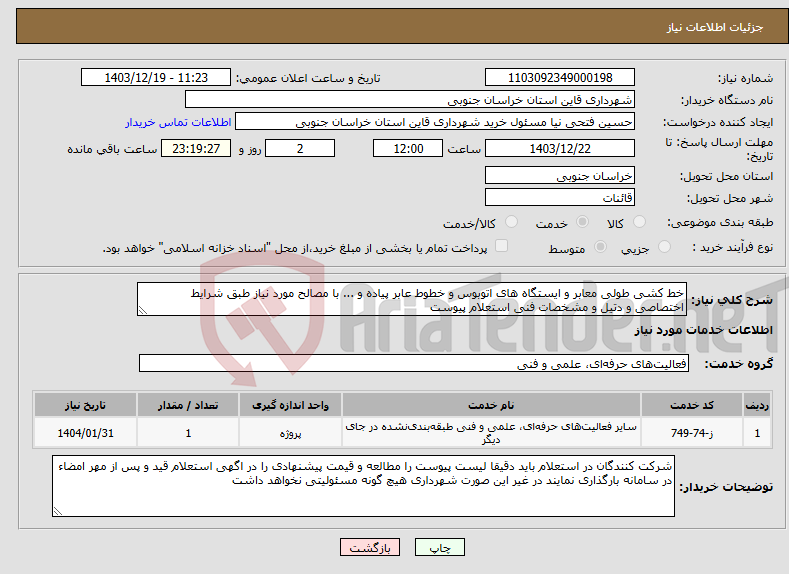Click the طبقه بندی موضوعی label
789x574 pixels.
[x=720, y=222]
